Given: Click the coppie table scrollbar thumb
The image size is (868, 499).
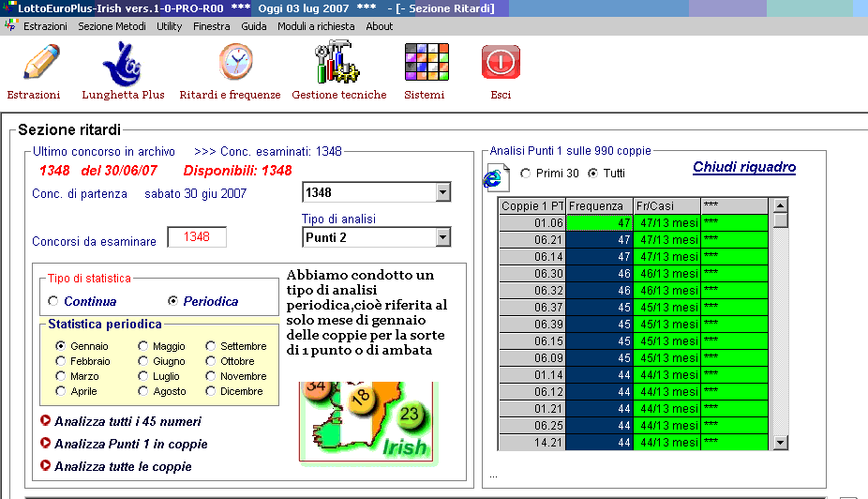Looking at the screenshot, I should point(780,220).
